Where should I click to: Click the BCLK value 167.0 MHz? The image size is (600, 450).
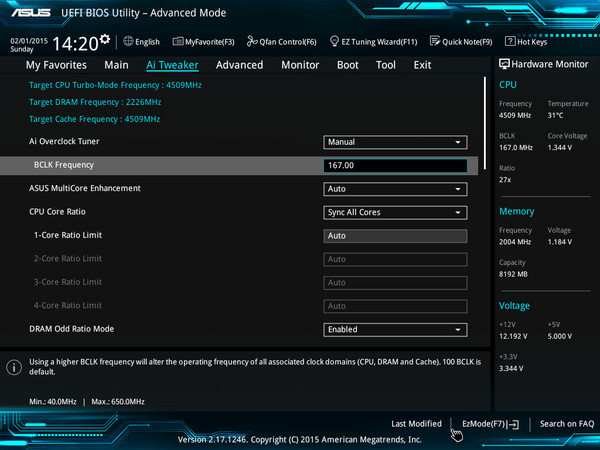(x=516, y=147)
